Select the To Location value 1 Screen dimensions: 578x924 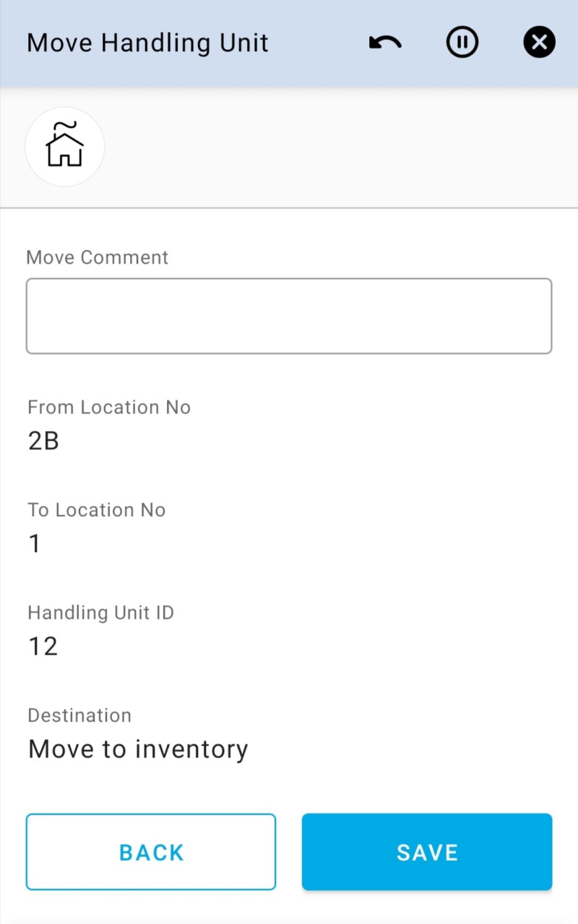pos(35,544)
